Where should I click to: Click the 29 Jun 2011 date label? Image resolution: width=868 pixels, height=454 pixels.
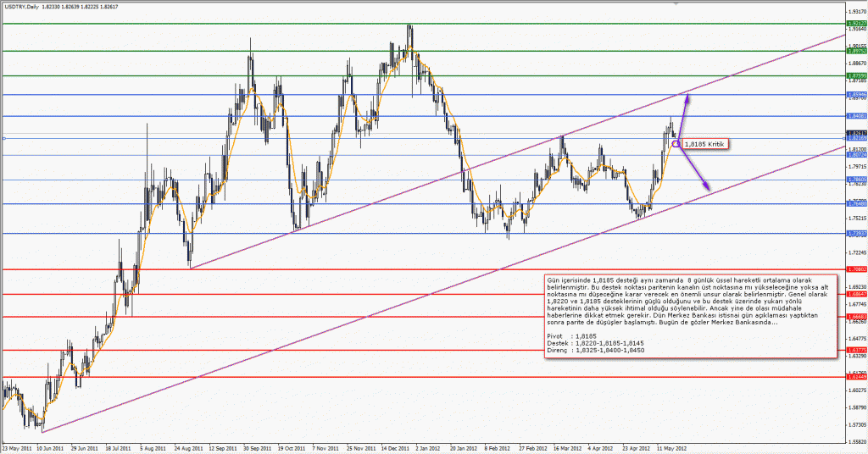[x=85, y=448]
